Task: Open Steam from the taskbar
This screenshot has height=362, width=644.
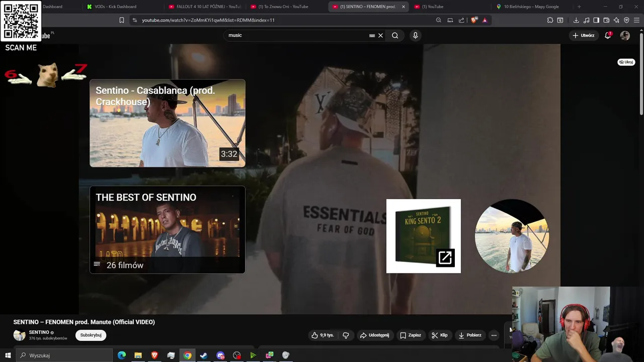Action: [204, 355]
